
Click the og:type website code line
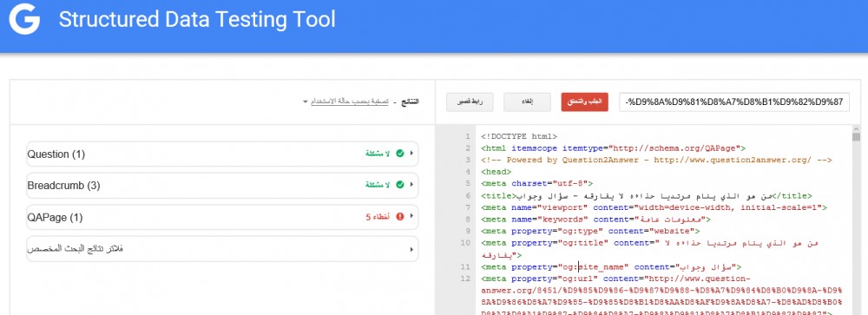(x=590, y=231)
